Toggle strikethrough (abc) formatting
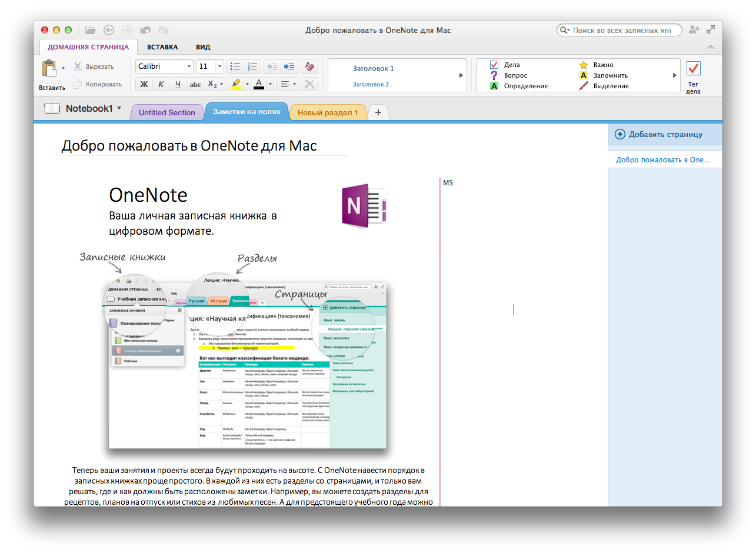The image size is (756, 553). point(195,84)
